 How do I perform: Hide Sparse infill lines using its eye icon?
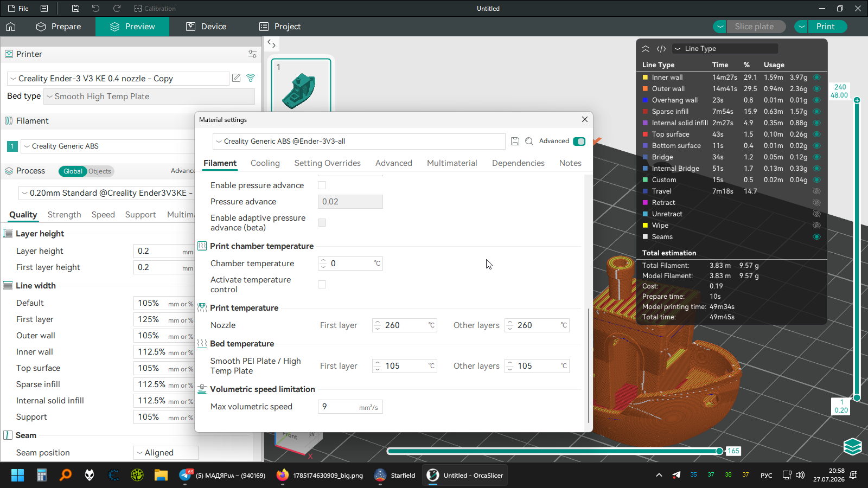point(816,112)
